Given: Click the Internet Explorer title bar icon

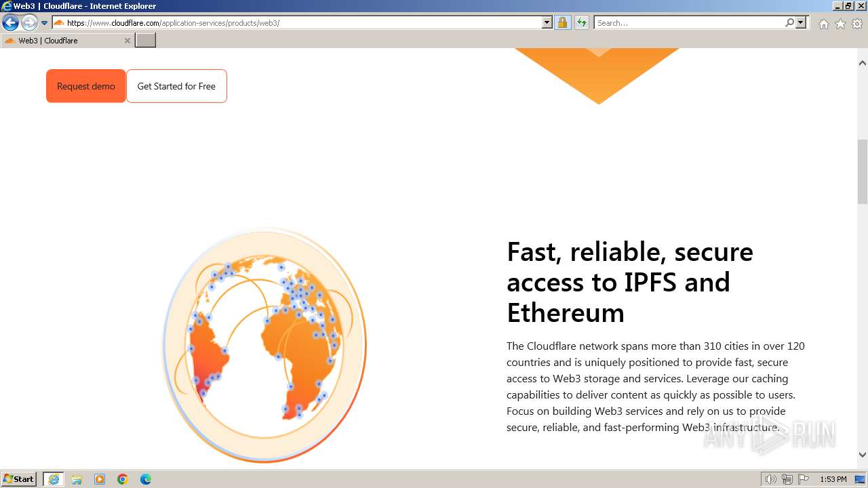Looking at the screenshot, I should 7,6.
